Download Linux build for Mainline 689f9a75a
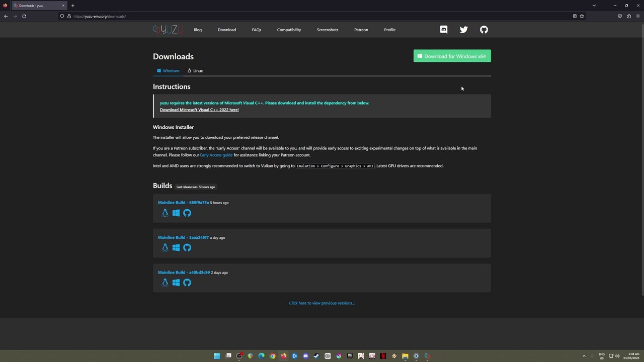The image size is (644, 362). tap(165, 213)
